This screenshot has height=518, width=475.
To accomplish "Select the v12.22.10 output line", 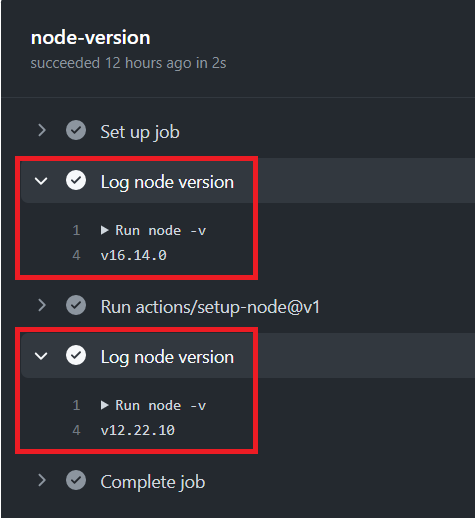I will coord(138,430).
